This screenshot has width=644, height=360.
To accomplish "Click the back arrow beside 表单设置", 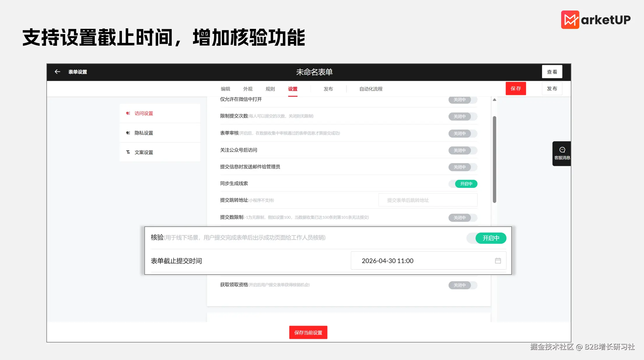I will point(57,72).
